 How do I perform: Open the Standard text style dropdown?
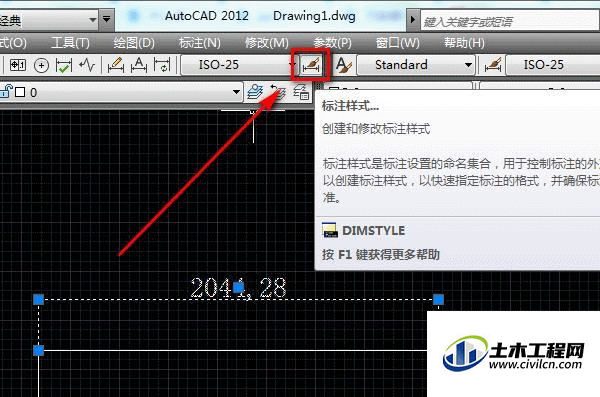[x=416, y=65]
